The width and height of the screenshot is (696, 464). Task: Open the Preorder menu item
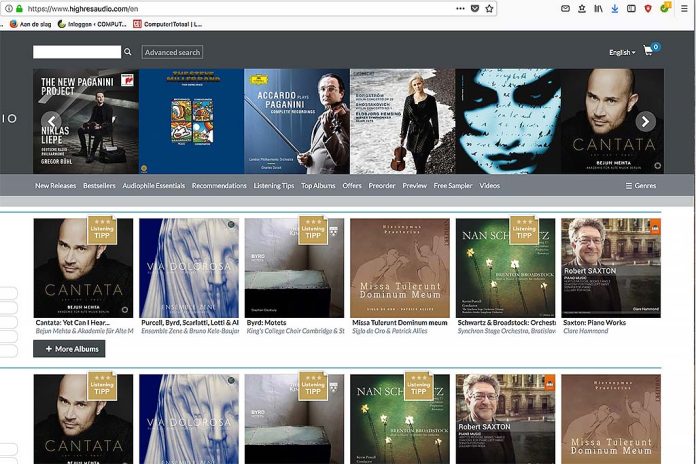(382, 186)
